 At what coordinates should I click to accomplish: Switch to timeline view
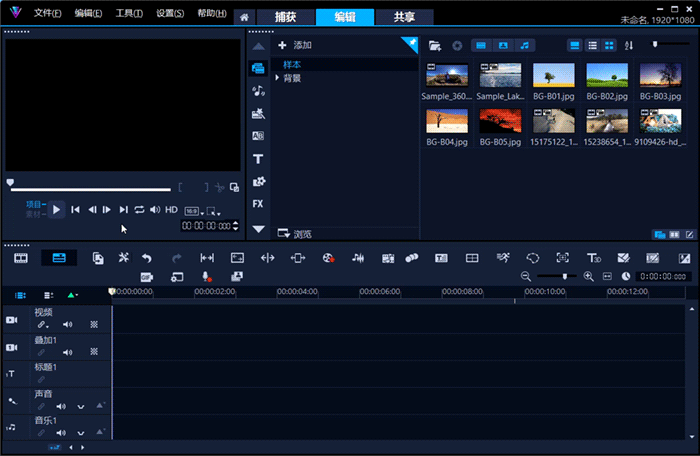(x=59, y=258)
